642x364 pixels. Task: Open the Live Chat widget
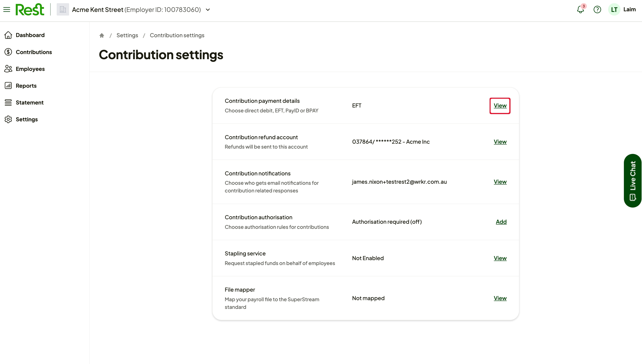click(x=632, y=181)
